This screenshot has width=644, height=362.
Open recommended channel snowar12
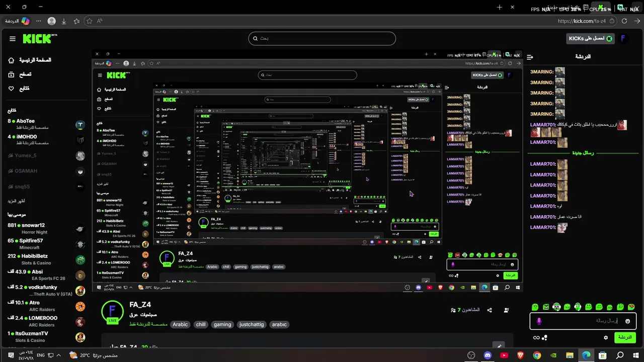pyautogui.click(x=46, y=229)
